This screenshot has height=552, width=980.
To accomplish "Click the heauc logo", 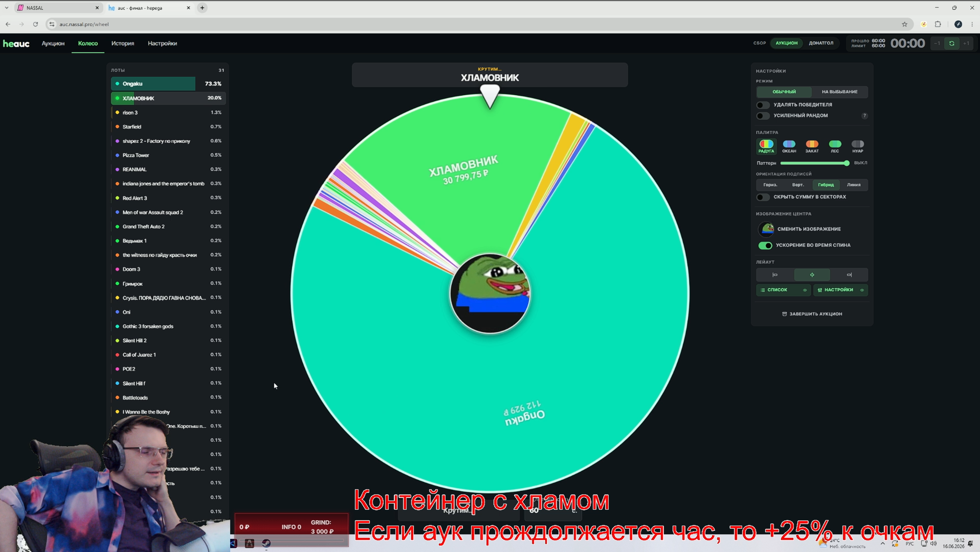I will click(x=16, y=43).
